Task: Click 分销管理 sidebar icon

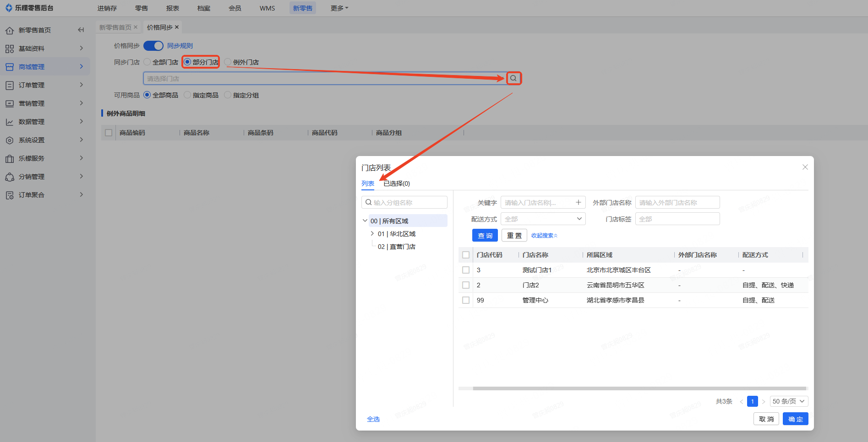Action: tap(10, 177)
